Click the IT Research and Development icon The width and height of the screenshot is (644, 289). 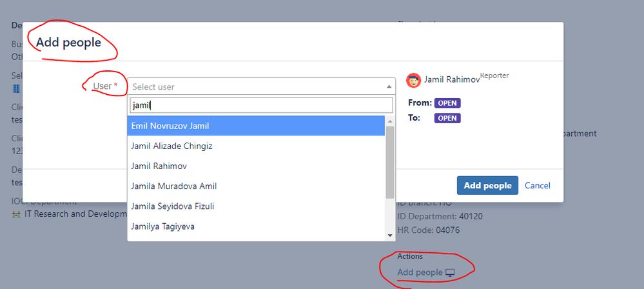[16, 214]
